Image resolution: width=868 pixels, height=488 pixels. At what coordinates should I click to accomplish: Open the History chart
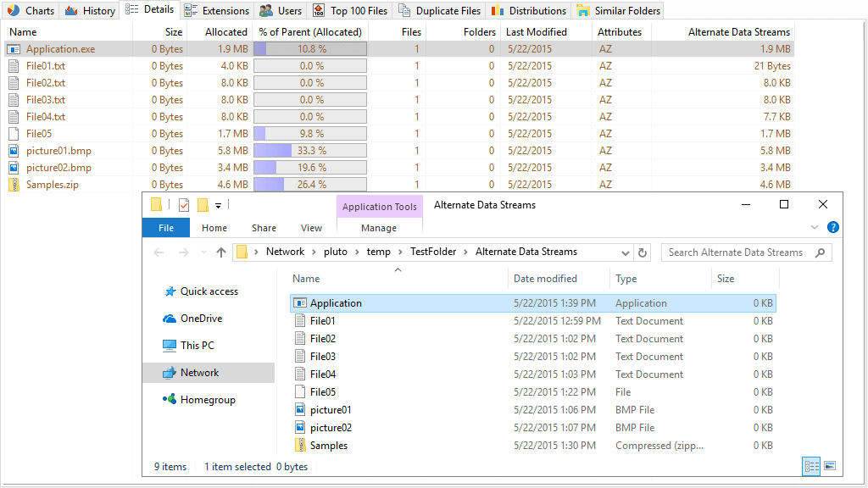point(89,10)
